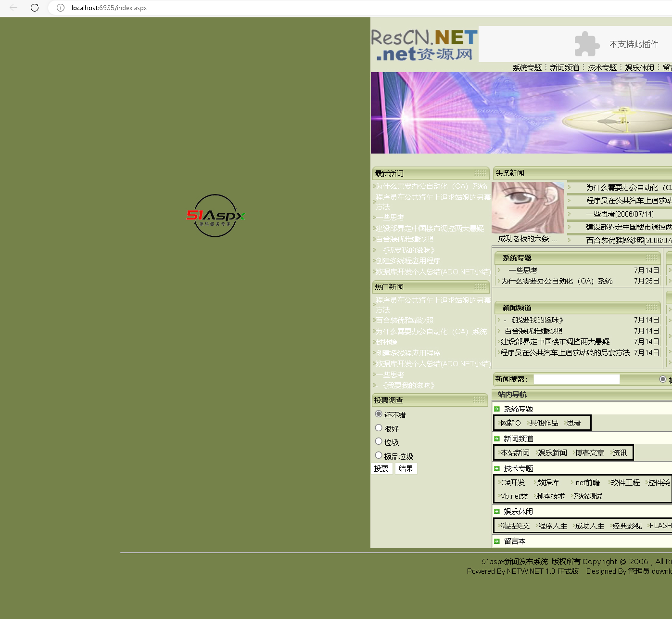Click the green arrow icon beside 留言本
This screenshot has width=672, height=619.
pos(497,542)
